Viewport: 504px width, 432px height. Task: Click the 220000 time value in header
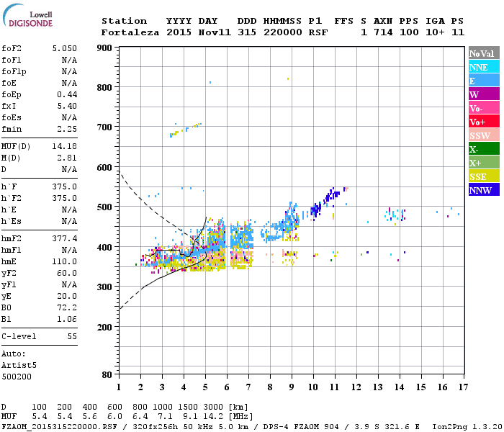coord(283,32)
